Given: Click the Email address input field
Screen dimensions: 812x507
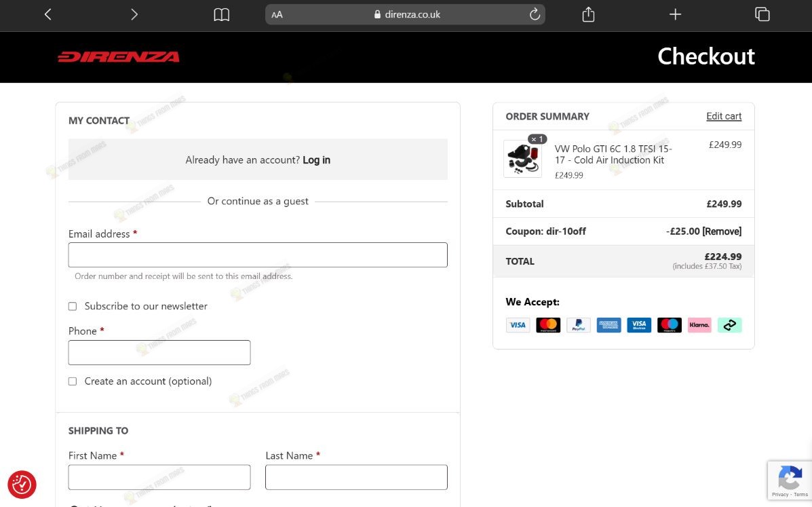Looking at the screenshot, I should tap(258, 255).
